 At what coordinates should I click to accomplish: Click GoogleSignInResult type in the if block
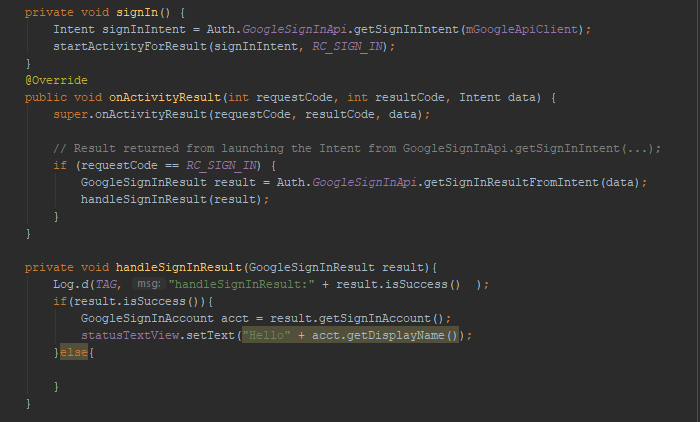coord(144,182)
